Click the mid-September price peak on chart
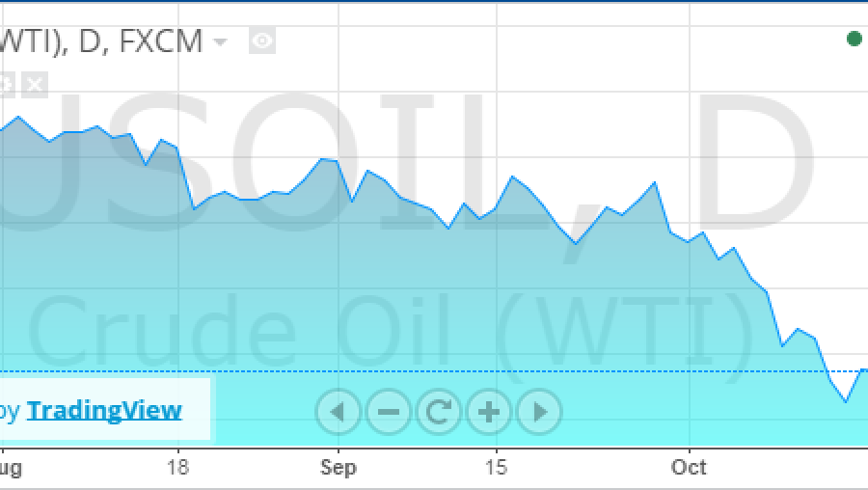The width and height of the screenshot is (868, 490). [x=512, y=177]
